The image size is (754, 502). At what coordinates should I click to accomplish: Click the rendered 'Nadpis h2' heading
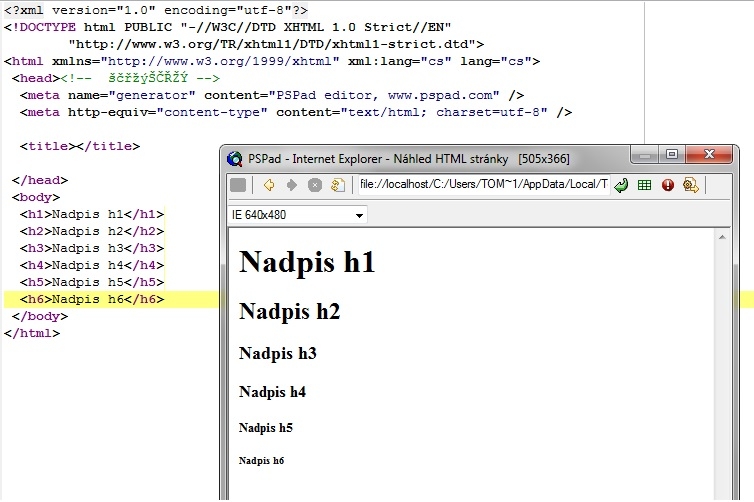click(x=289, y=311)
